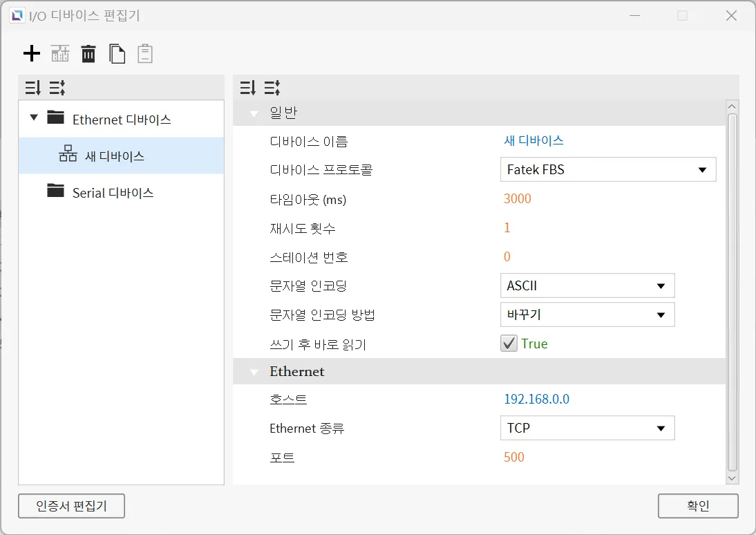756x535 pixels.
Task: Open the Fatek FBS protocol dropdown
Action: click(607, 170)
